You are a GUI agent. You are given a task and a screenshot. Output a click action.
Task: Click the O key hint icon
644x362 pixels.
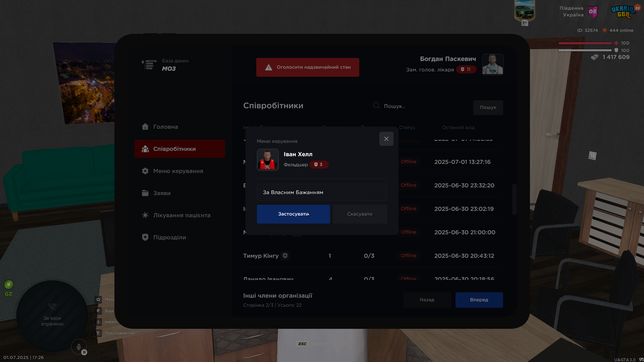(x=99, y=300)
